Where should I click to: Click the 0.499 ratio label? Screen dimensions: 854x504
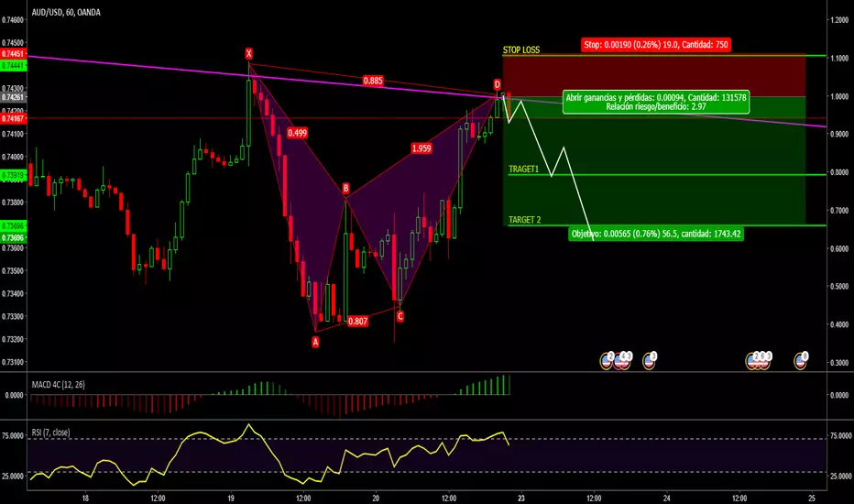[298, 132]
